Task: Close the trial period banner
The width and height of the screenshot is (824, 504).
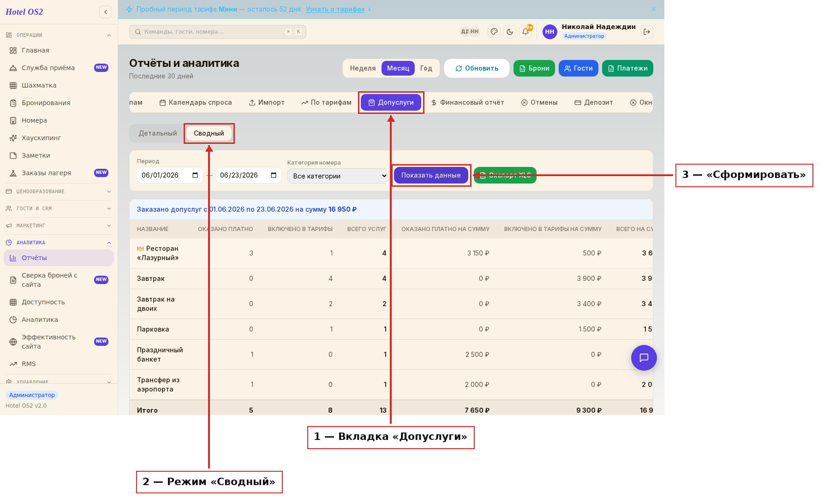Action: pos(654,9)
